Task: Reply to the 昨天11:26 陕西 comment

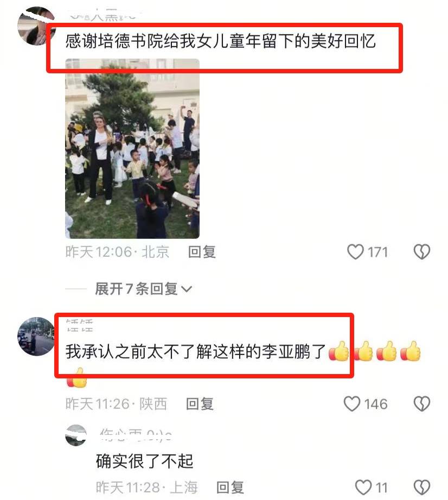Action: 200,404
